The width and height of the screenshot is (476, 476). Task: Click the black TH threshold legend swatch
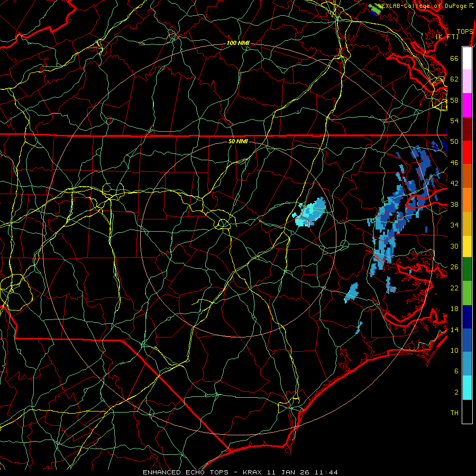coord(467,411)
